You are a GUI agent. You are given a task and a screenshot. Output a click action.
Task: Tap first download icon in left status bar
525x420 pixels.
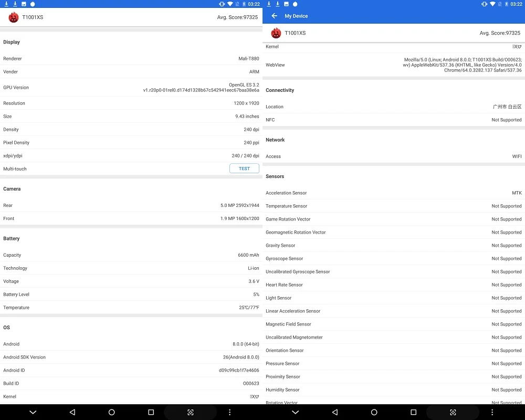pos(6,4)
